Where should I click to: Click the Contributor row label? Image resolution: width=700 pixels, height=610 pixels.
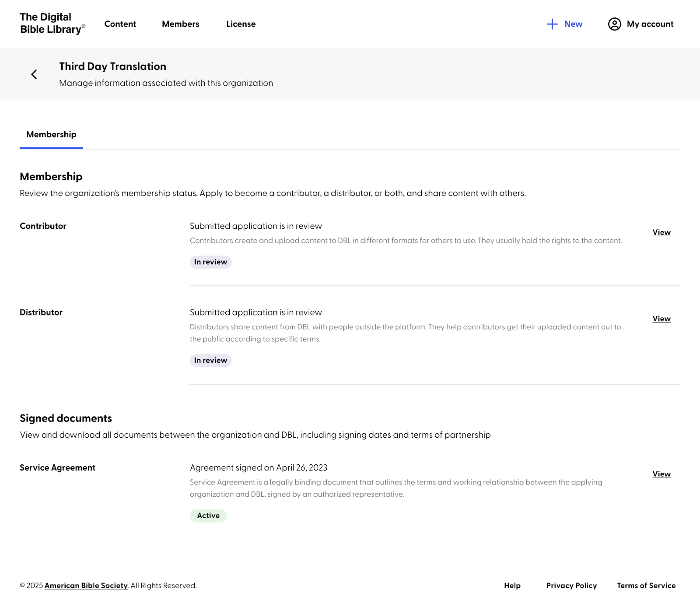click(43, 226)
